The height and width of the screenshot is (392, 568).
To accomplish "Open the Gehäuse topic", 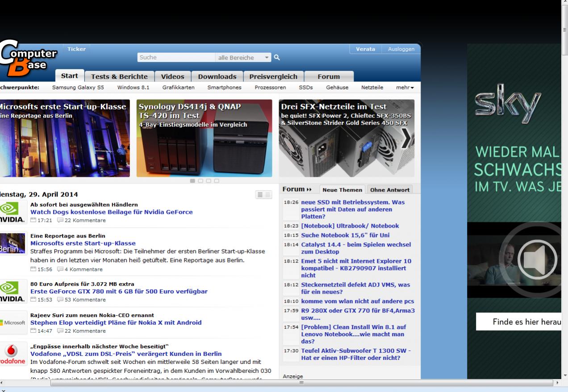I will (337, 88).
